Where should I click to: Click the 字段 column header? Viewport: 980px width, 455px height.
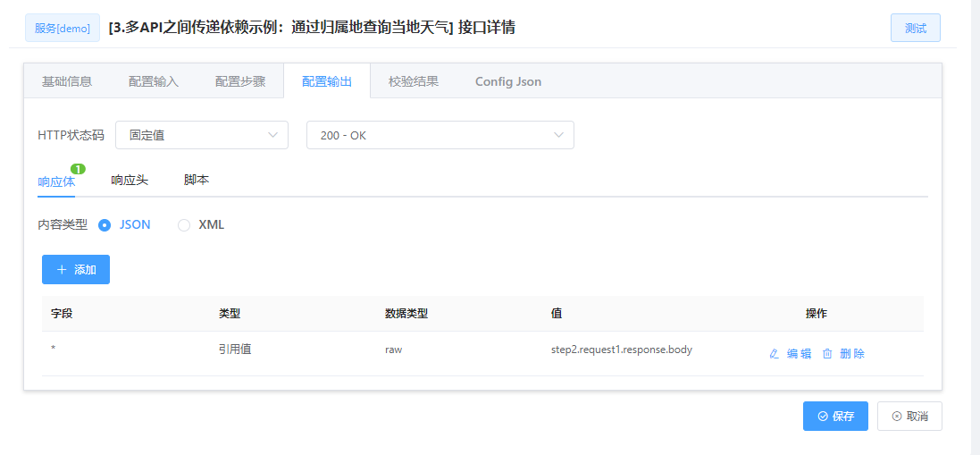pyautogui.click(x=62, y=314)
